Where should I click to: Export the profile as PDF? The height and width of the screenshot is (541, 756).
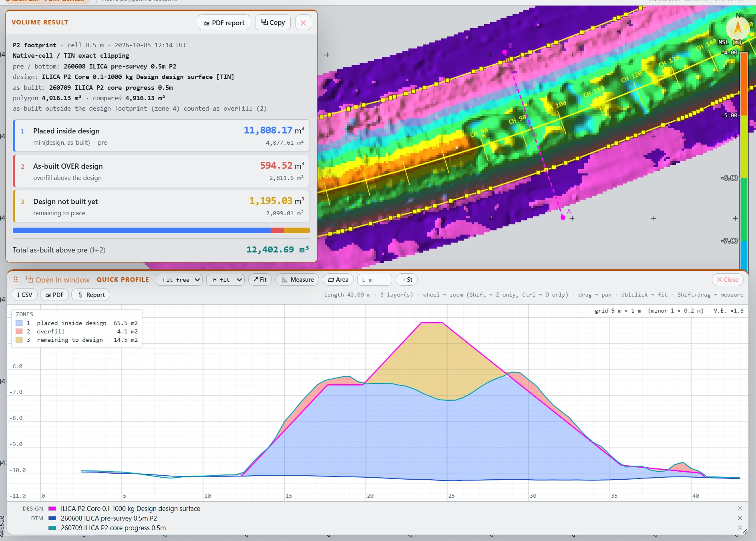[x=54, y=295]
